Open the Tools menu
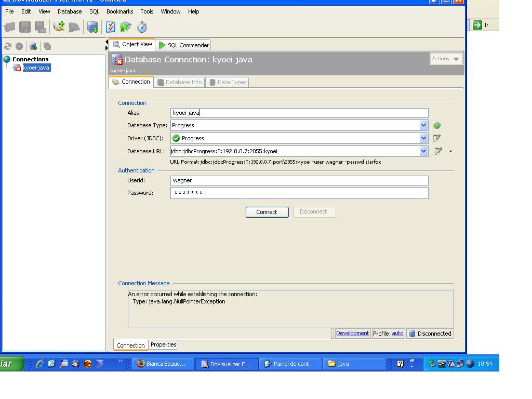Image resolution: width=532 pixels, height=399 pixels. point(147,11)
